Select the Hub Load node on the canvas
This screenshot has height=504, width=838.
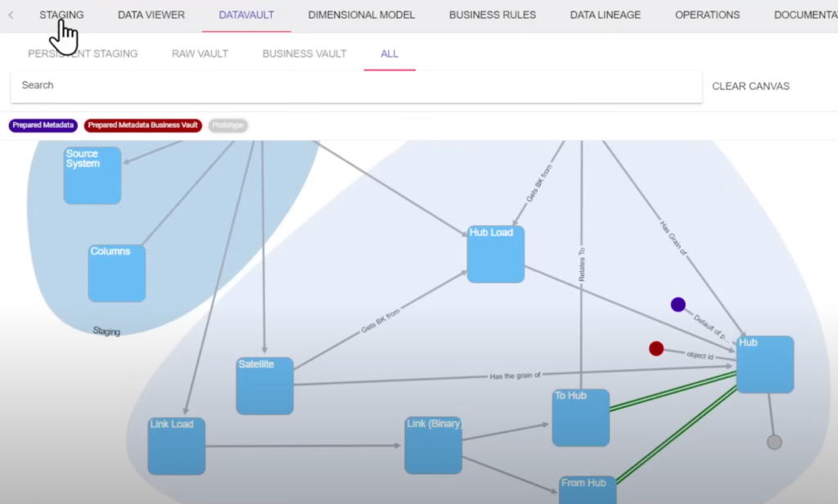pos(495,254)
